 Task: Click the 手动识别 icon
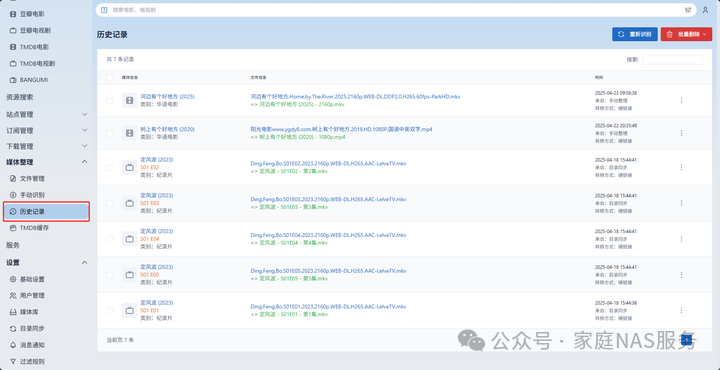(13, 195)
